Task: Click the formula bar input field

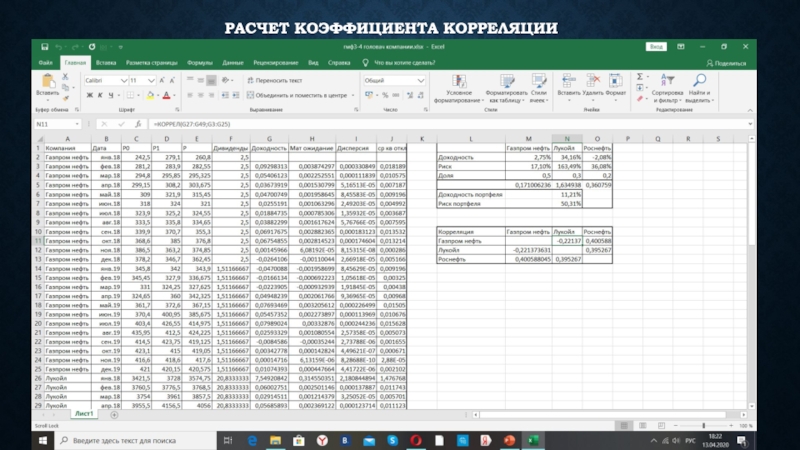Action: pyautogui.click(x=447, y=124)
